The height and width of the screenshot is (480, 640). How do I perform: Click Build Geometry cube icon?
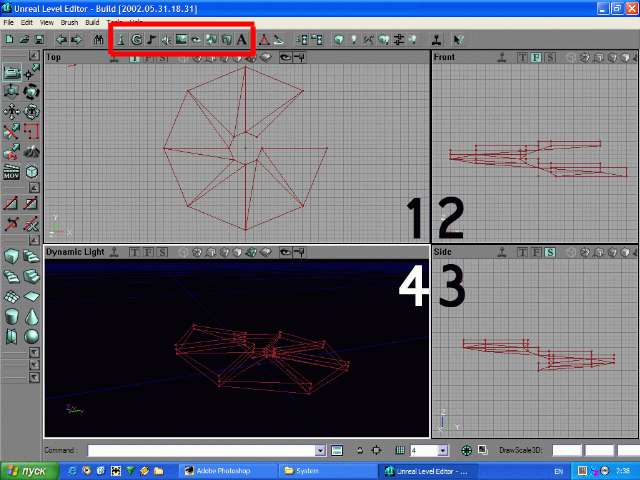click(x=339, y=40)
